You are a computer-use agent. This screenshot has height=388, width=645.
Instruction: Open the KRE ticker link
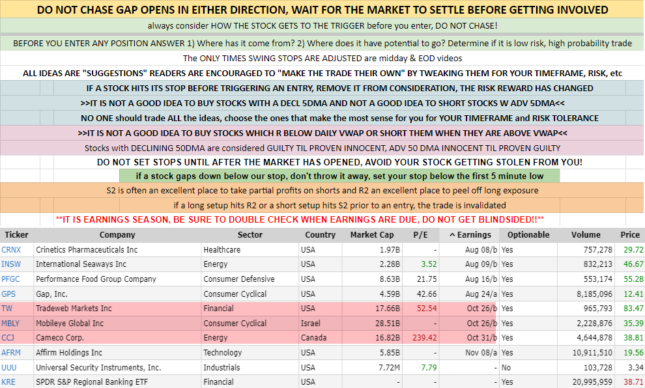(9, 382)
